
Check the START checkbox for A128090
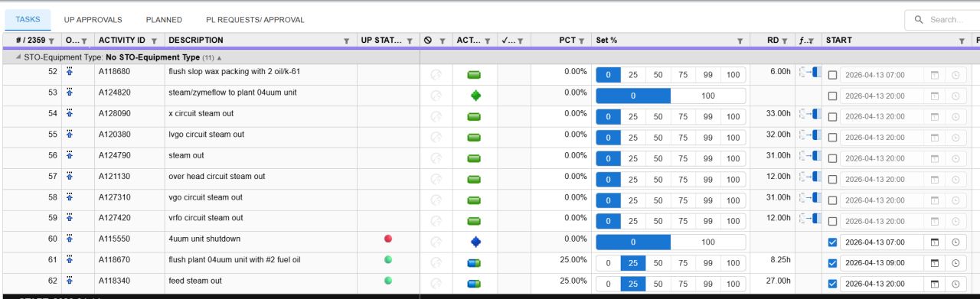832,117
